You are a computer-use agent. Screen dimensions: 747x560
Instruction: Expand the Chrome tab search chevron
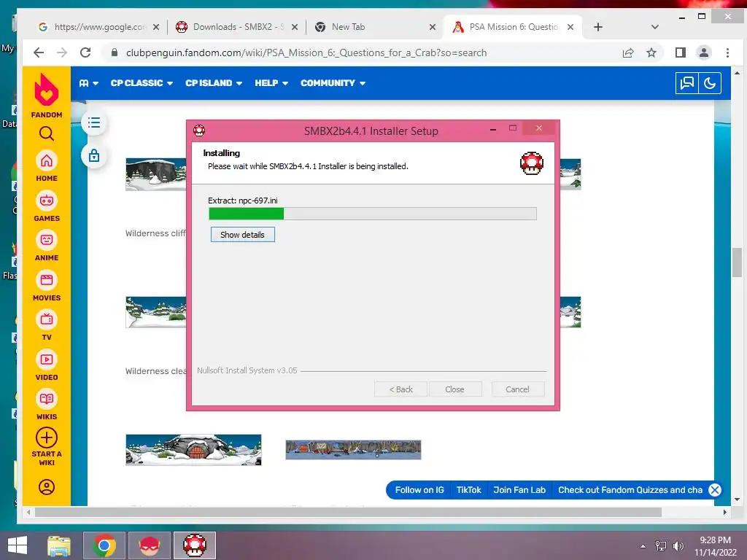(655, 27)
